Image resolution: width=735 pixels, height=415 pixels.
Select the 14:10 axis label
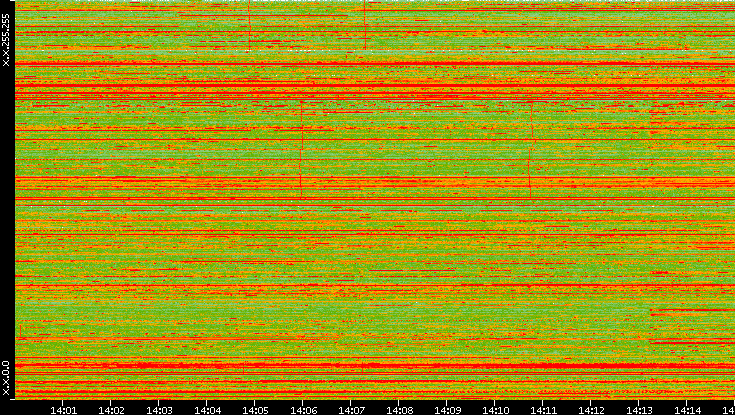(x=495, y=410)
